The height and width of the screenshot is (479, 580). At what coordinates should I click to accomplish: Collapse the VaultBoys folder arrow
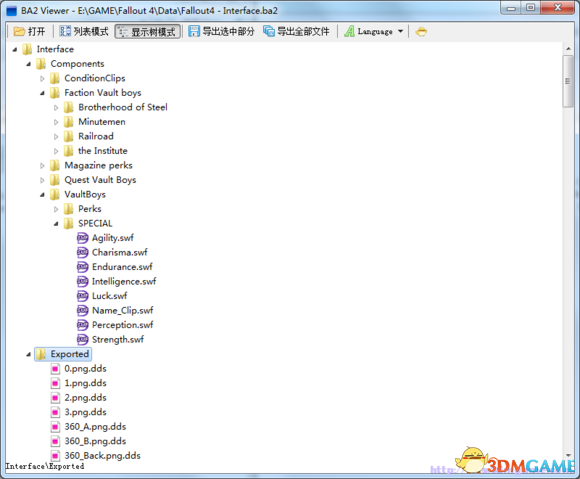click(x=42, y=195)
